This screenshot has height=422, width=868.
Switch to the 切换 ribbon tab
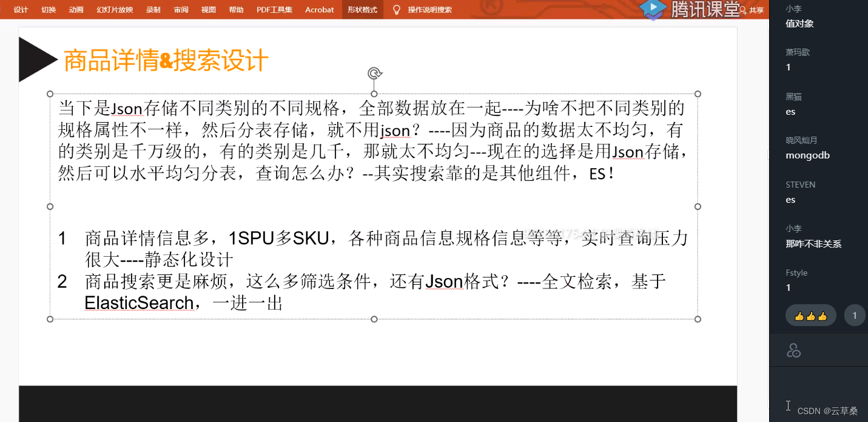click(x=49, y=10)
